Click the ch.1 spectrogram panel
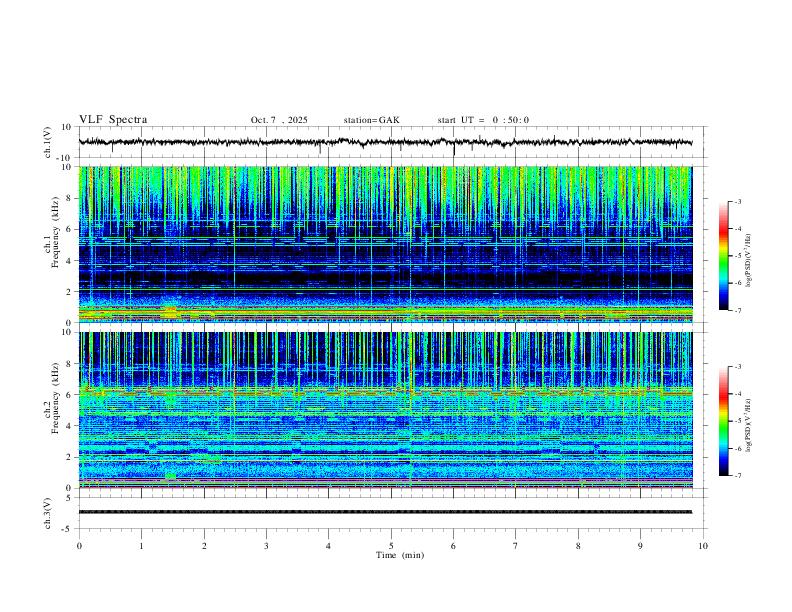 [385, 244]
